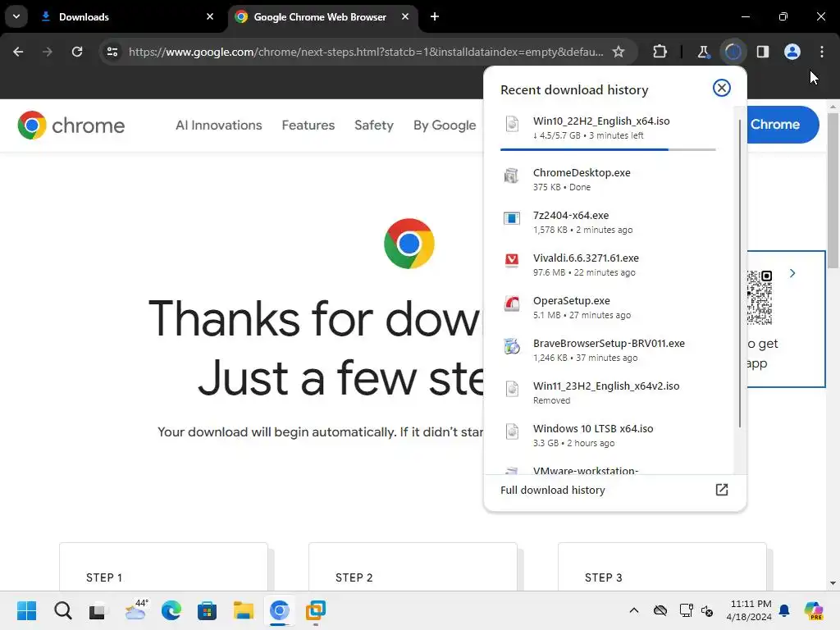Reload the current page
The height and width of the screenshot is (630, 840).
(x=77, y=52)
